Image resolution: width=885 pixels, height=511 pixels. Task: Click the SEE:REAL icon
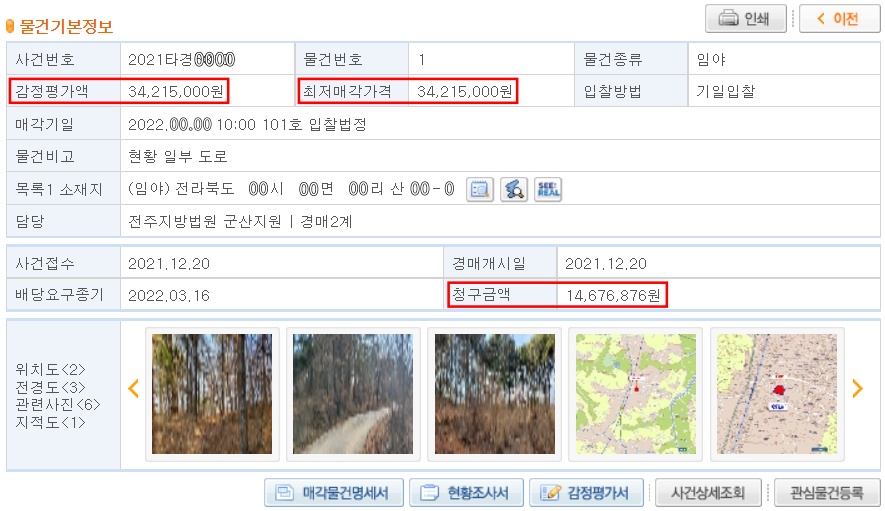point(548,189)
